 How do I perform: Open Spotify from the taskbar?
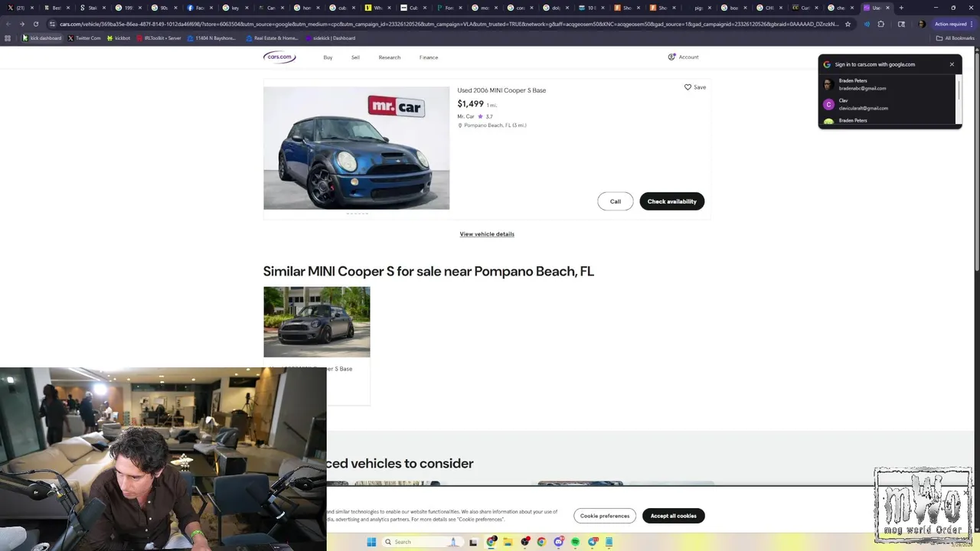pos(575,542)
